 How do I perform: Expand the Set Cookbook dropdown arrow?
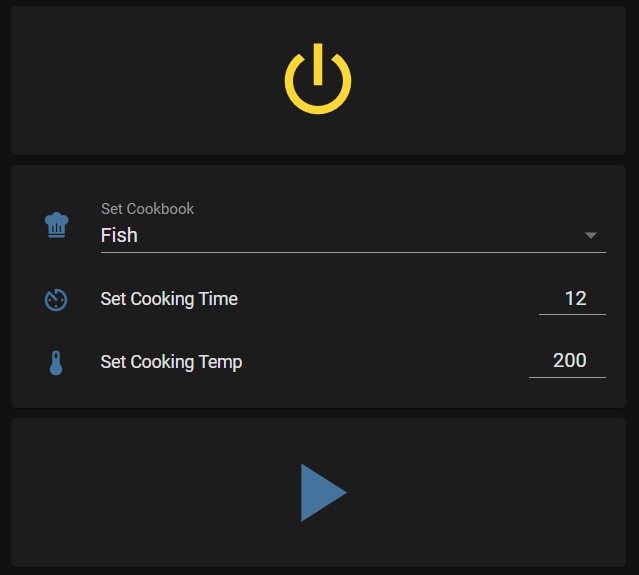591,235
